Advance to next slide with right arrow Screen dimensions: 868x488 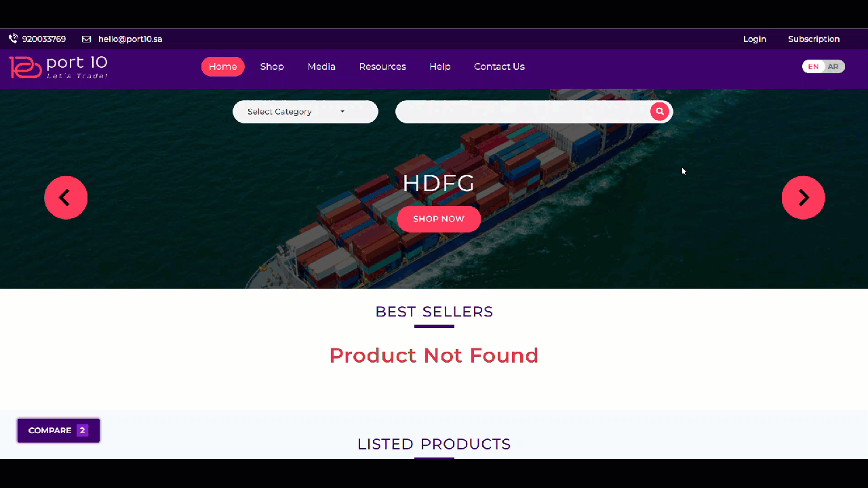pyautogui.click(x=803, y=198)
